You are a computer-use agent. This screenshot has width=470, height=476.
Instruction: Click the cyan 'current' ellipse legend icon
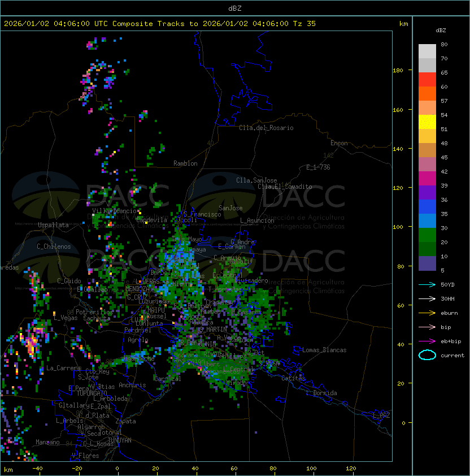click(427, 355)
